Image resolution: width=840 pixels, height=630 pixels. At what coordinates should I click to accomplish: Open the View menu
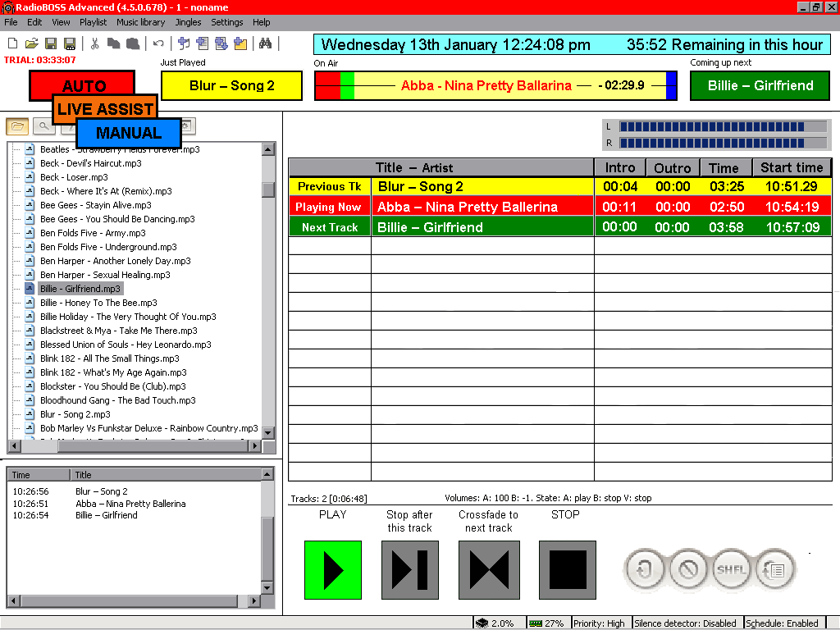click(61, 22)
